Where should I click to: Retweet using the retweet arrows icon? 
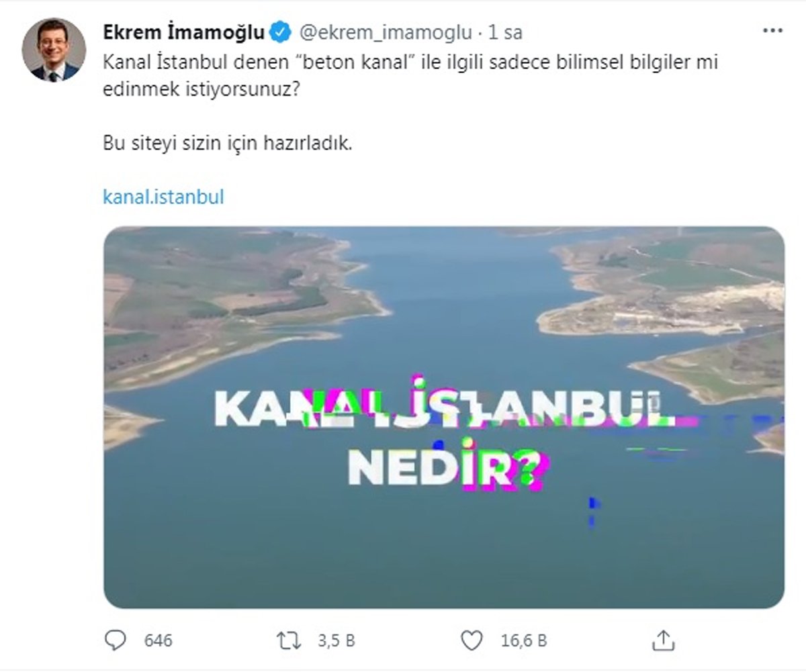(289, 640)
